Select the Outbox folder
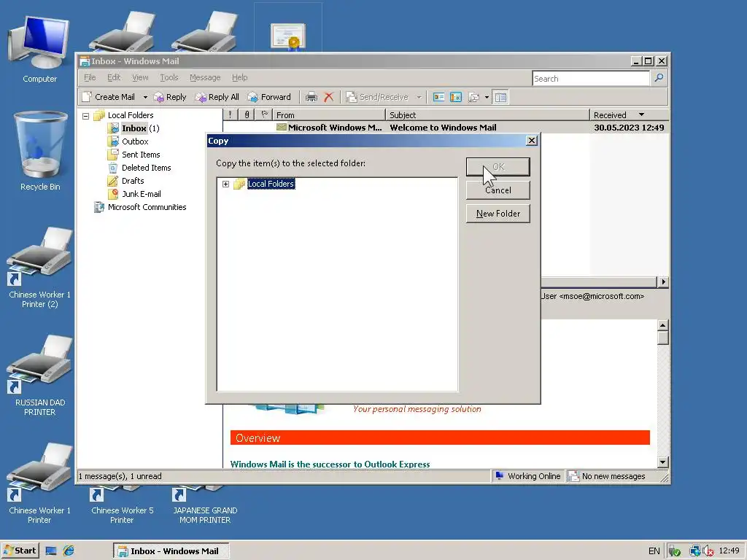Screen dimensions: 747x560 (x=135, y=141)
